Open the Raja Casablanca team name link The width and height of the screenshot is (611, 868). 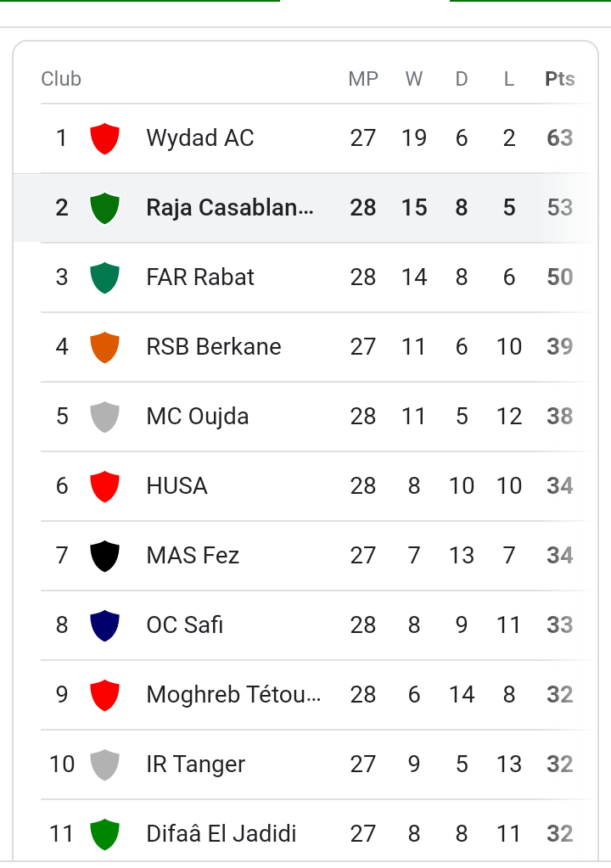pyautogui.click(x=230, y=208)
